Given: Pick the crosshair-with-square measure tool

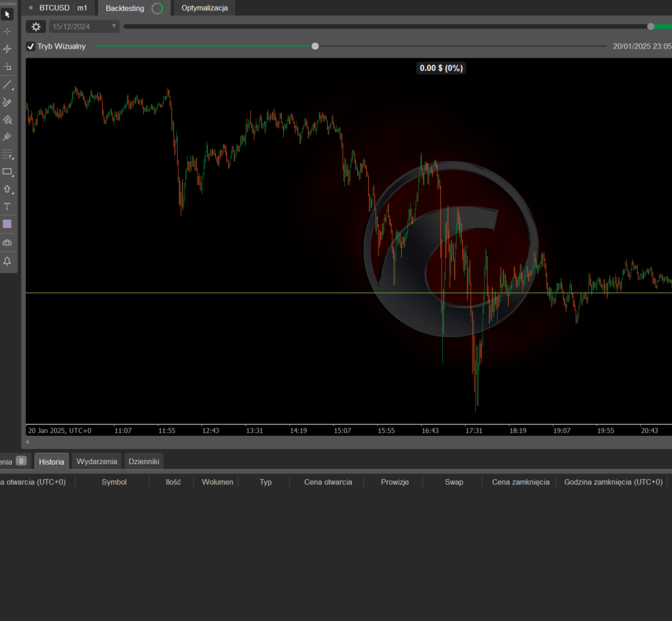Looking at the screenshot, I should point(8,66).
